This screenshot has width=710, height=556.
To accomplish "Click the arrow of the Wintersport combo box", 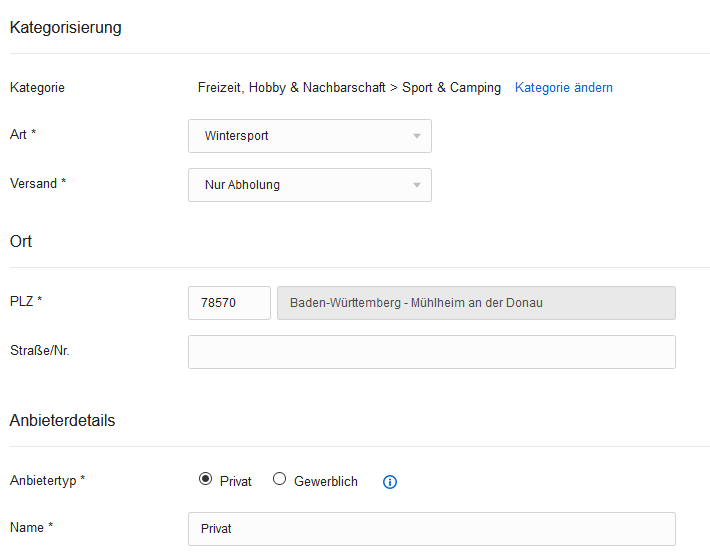I will [417, 136].
